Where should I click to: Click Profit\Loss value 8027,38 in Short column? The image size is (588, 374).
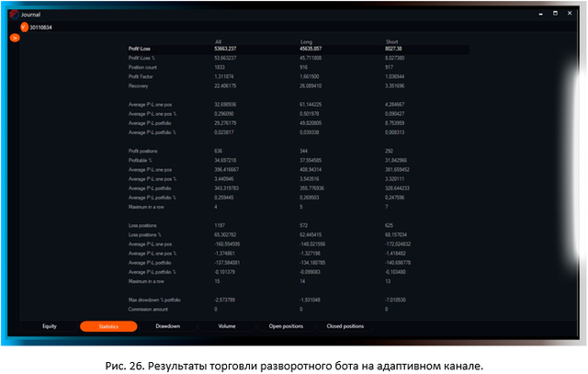[393, 49]
